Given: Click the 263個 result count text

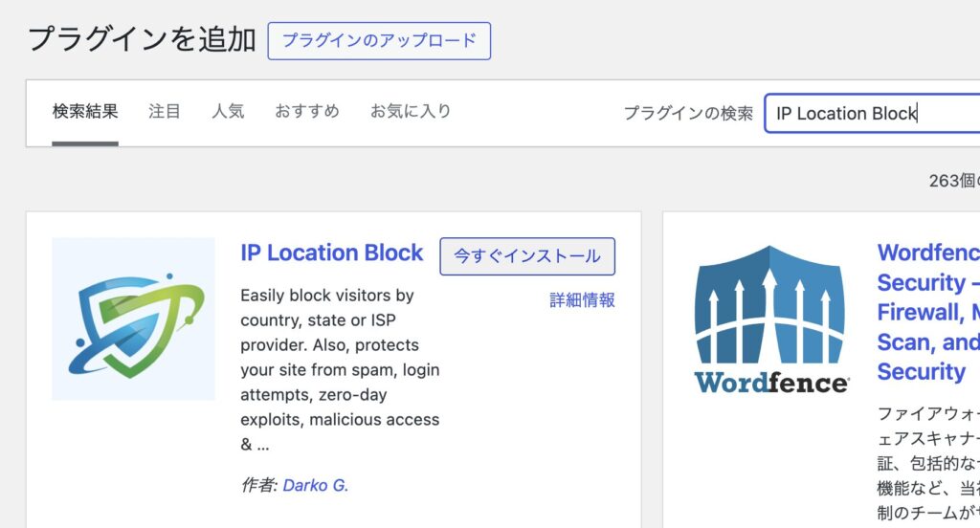Looking at the screenshot, I should click(x=952, y=181).
